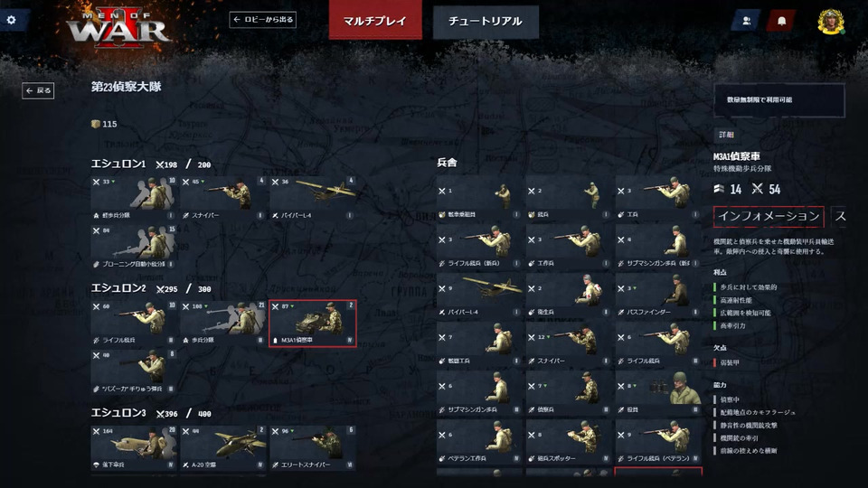Switch to the チュートリアル tab
Screen dimensions: 868x488
486,22
